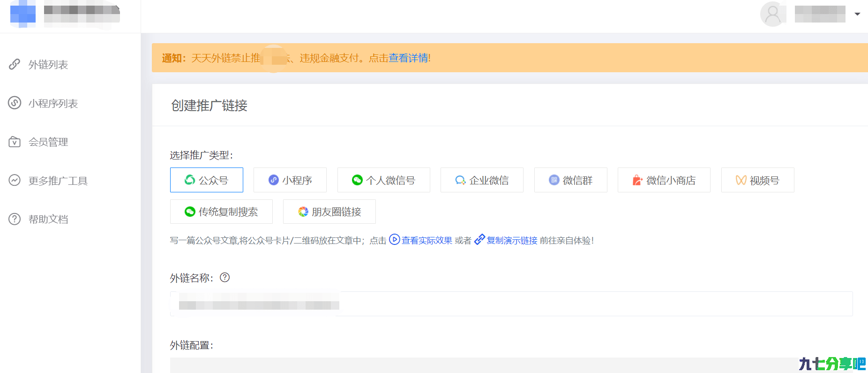The image size is (868, 373).
Task: Select the 传统复制搜索 promotion type
Action: point(221,212)
